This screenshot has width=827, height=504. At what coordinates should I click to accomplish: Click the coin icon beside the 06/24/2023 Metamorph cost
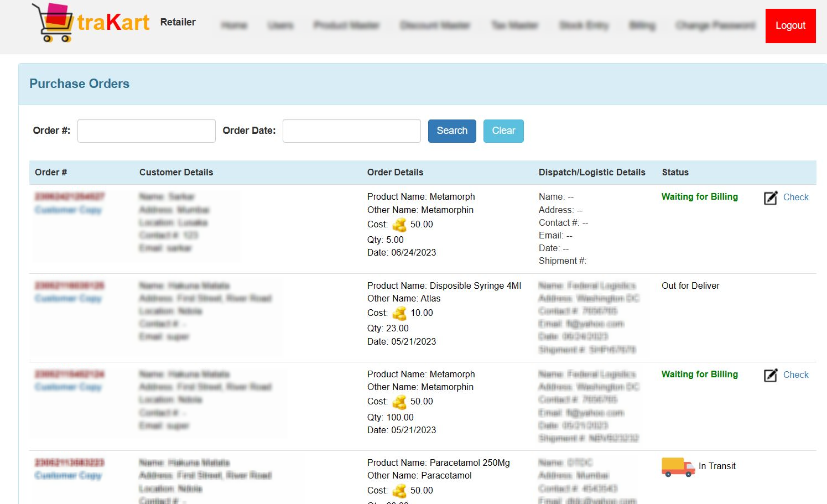[399, 225]
